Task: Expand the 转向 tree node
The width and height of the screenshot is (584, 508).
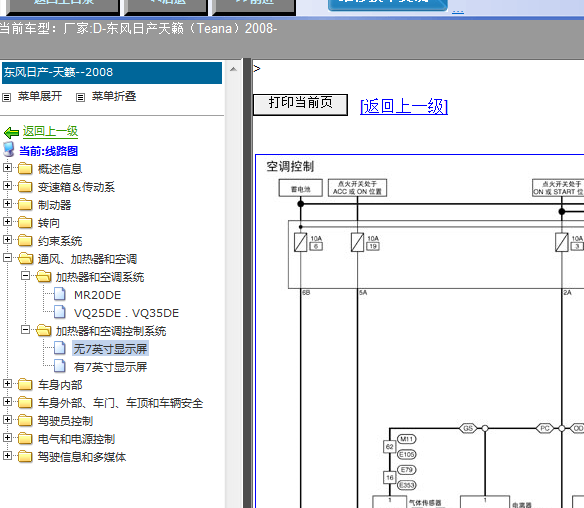Action: 7,222
